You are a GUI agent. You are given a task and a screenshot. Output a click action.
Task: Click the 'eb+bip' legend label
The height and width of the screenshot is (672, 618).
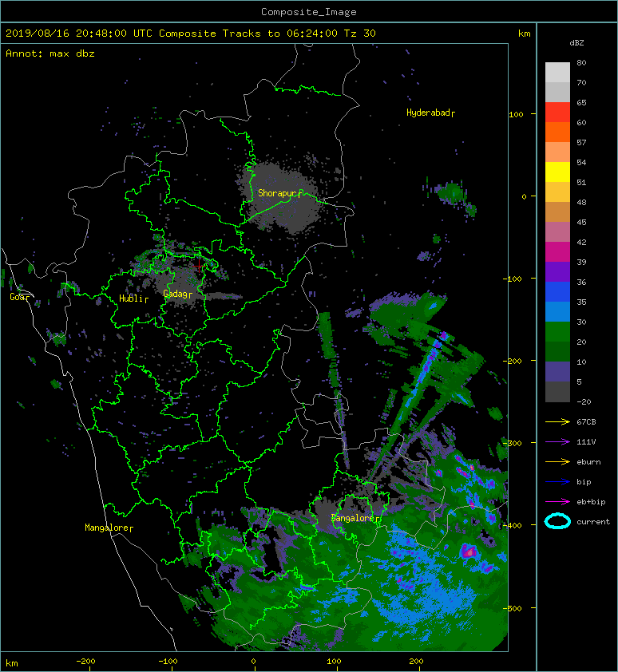[x=591, y=502]
